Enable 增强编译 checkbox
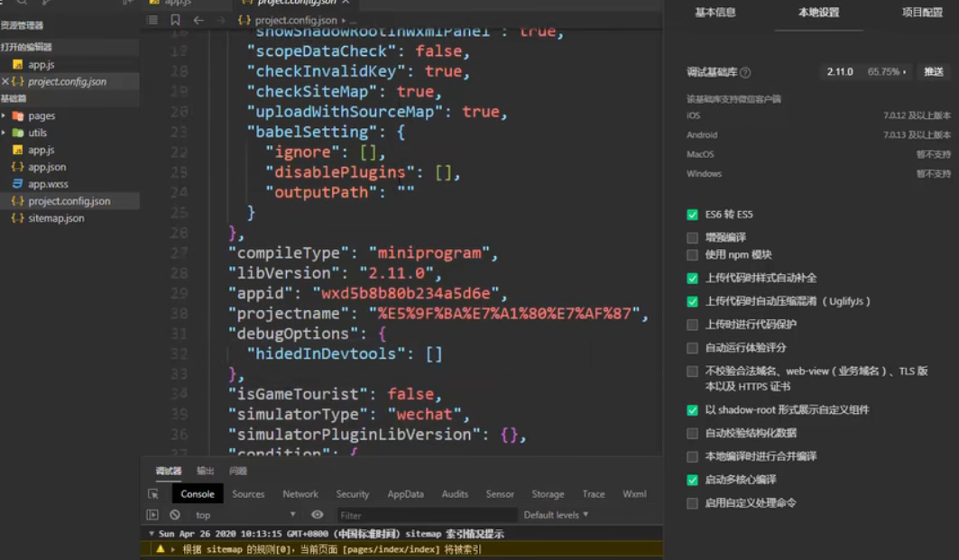959x560 pixels. point(692,237)
